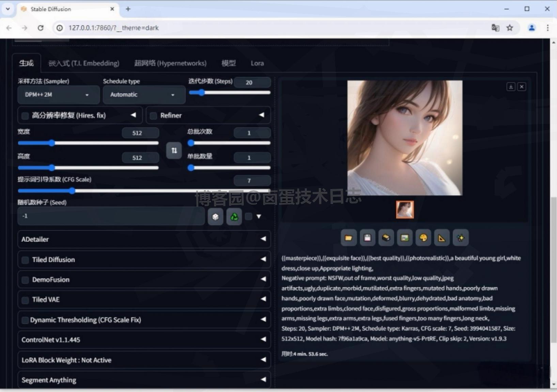The height and width of the screenshot is (392, 557).
Task: Randomize seed using the dice icon
Action: click(x=215, y=216)
